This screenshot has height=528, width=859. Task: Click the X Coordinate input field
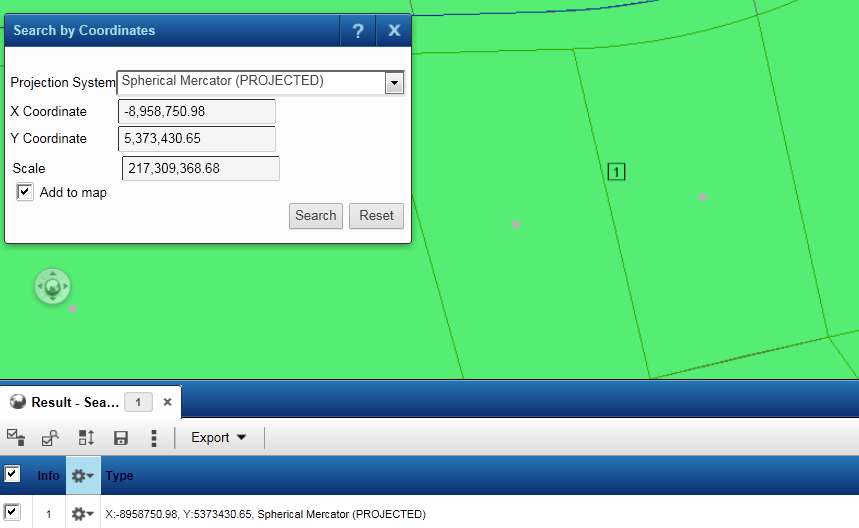pyautogui.click(x=197, y=112)
